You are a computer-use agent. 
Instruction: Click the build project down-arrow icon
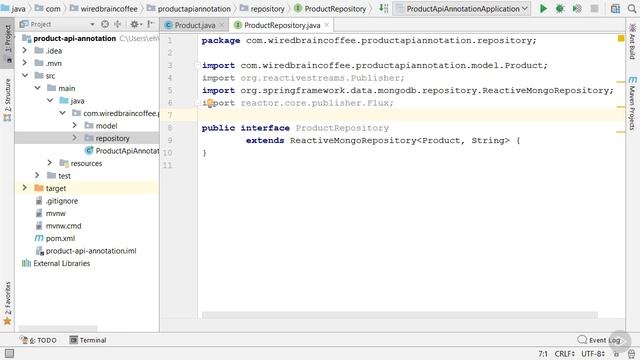tap(384, 8)
